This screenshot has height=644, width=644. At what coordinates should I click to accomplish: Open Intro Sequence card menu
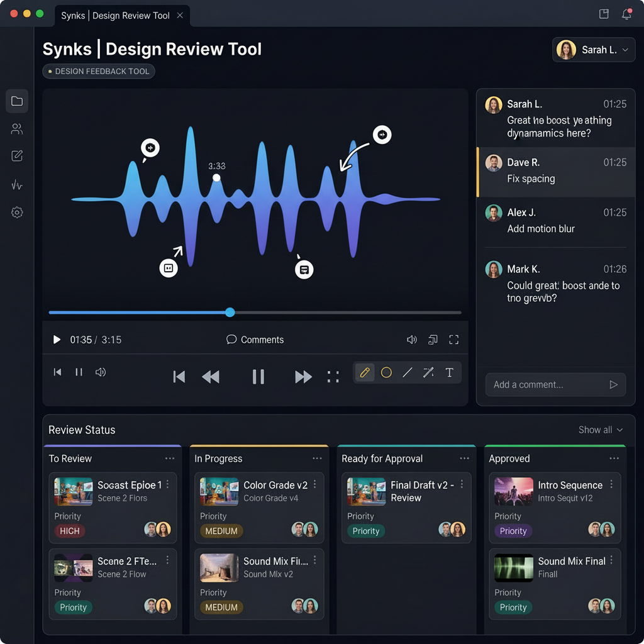click(x=611, y=485)
